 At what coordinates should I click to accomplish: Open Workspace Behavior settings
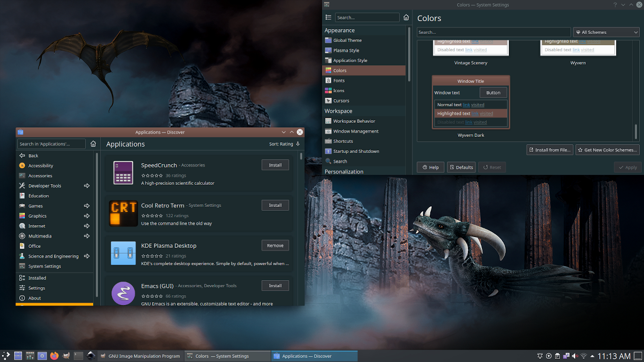click(x=363, y=121)
